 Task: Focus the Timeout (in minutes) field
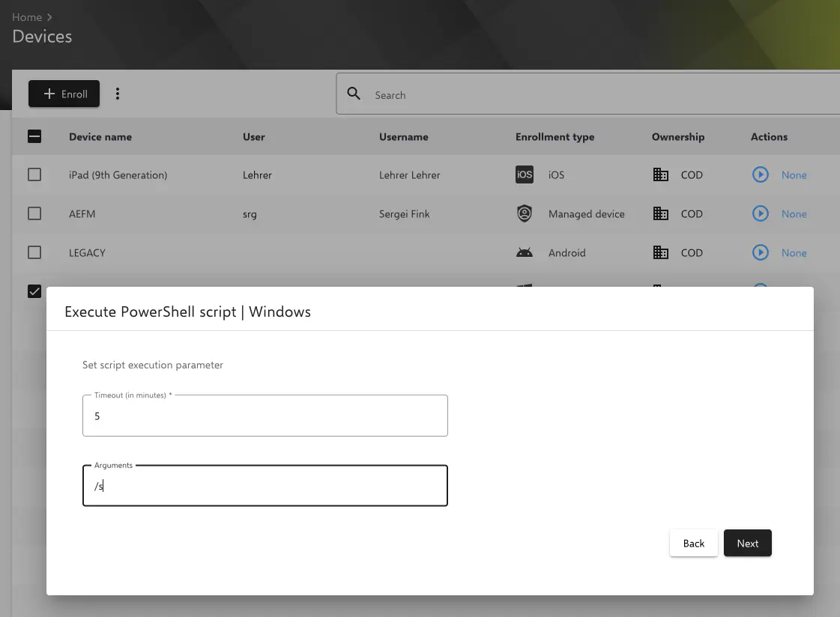(265, 416)
